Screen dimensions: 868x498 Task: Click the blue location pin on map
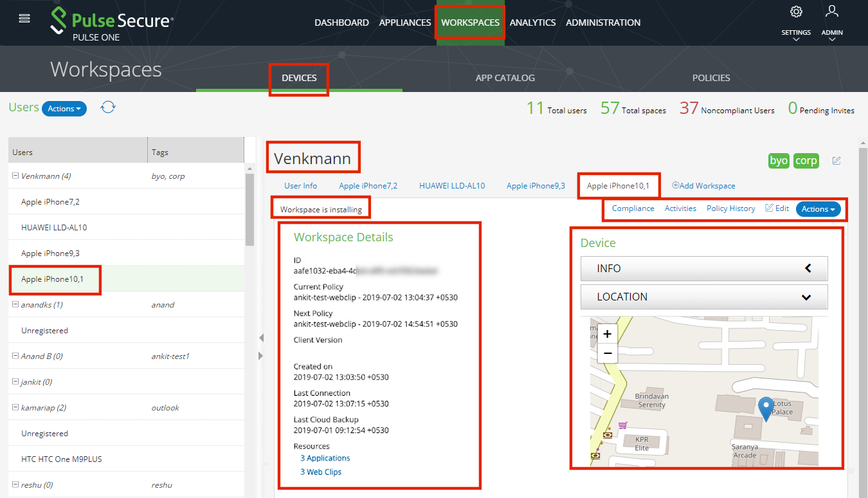pyautogui.click(x=766, y=409)
